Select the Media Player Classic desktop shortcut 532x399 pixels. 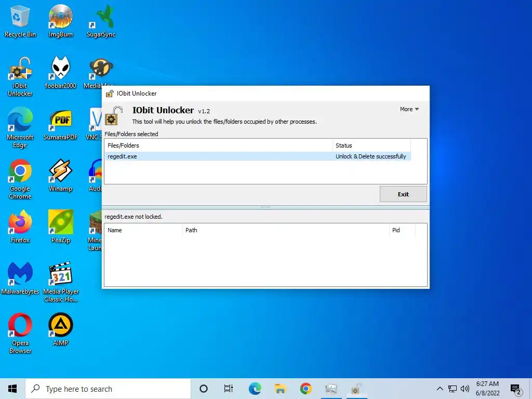pos(61,282)
